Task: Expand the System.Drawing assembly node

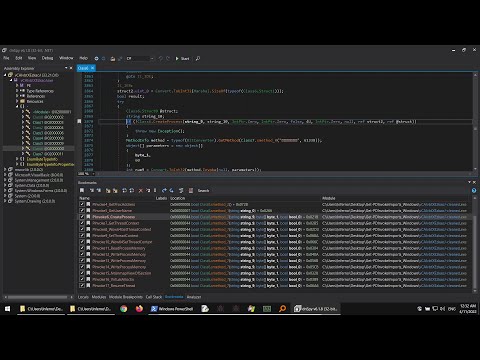Action: [x=5, y=201]
